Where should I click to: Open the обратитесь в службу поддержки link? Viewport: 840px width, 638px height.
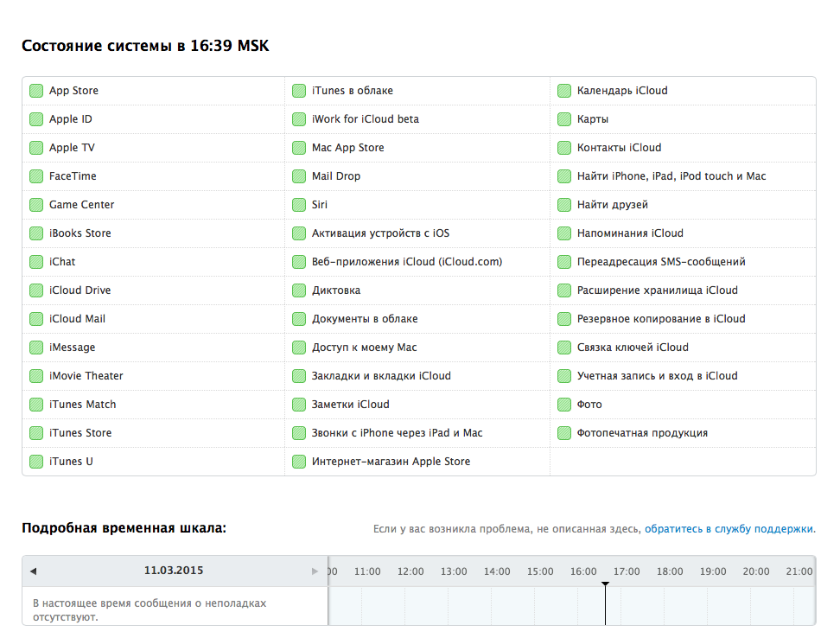tap(729, 529)
